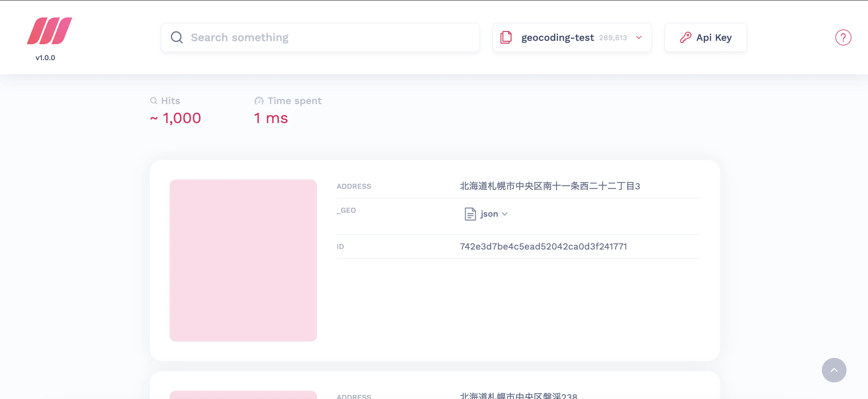The width and height of the screenshot is (868, 399).
Task: Select the address 北海道札幌市中央区南十一条西二十二丁目3
Action: tap(550, 186)
